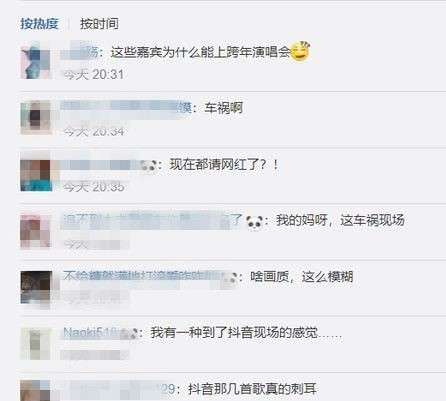Click panda badge before 我的妈呀
This screenshot has height=401, width=446.
click(x=254, y=222)
